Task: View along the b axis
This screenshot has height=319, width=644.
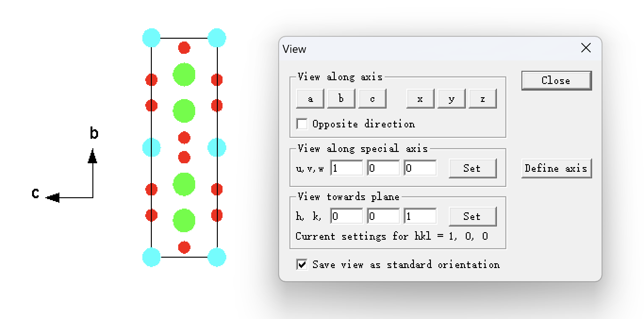Action: point(341,99)
